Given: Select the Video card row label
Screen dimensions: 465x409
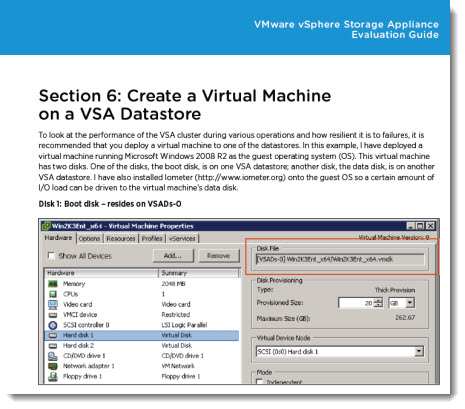Looking at the screenshot, I should pos(77,304).
